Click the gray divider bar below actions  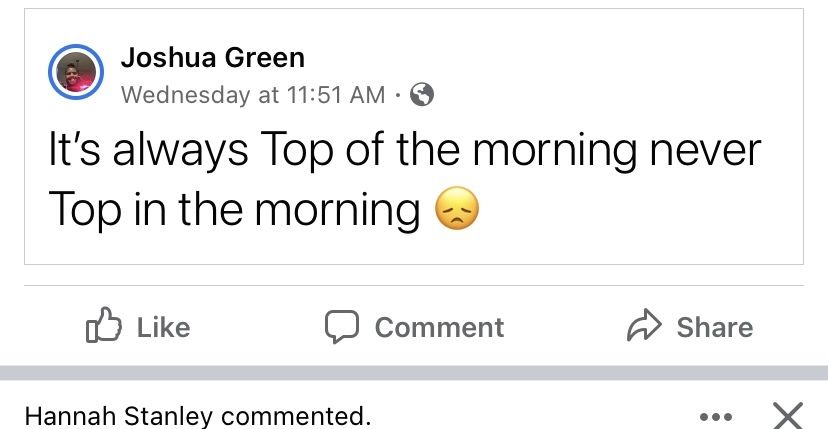(414, 372)
